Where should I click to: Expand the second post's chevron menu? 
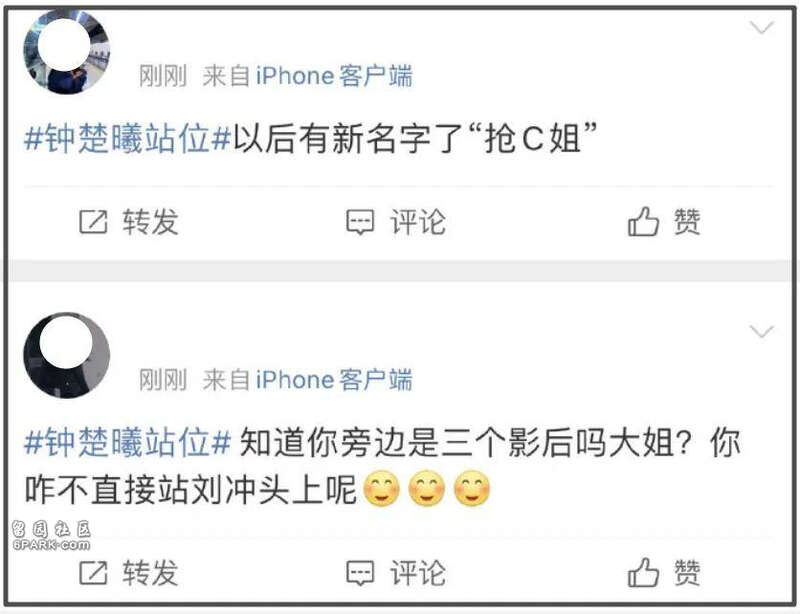click(x=762, y=332)
